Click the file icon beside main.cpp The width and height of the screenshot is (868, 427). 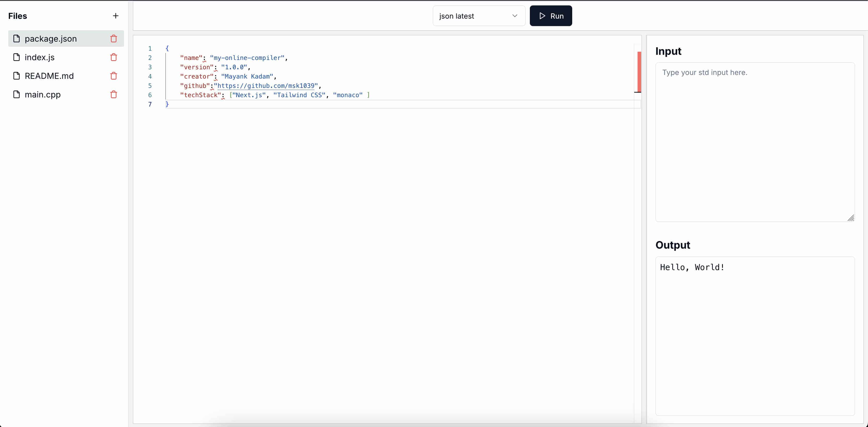pos(17,94)
